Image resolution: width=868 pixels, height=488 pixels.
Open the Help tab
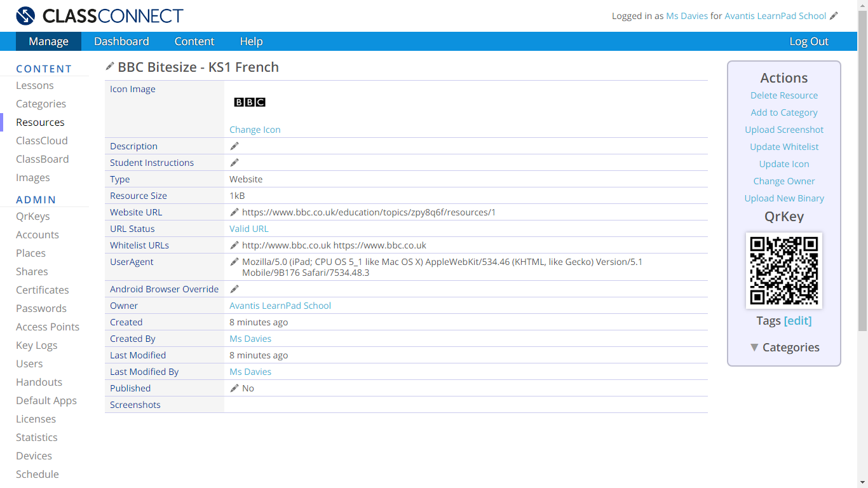(251, 41)
